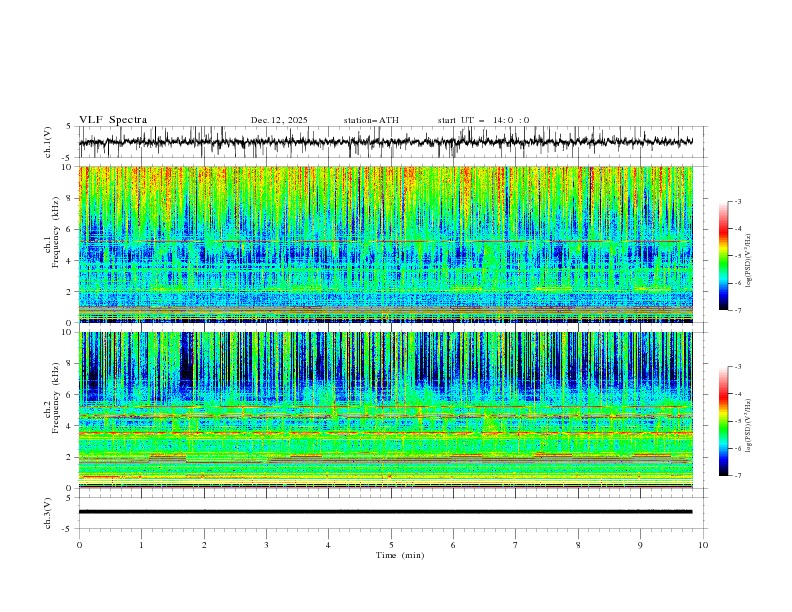Click the ch.1 'Frequency (kHz)' axis label

click(x=56, y=232)
